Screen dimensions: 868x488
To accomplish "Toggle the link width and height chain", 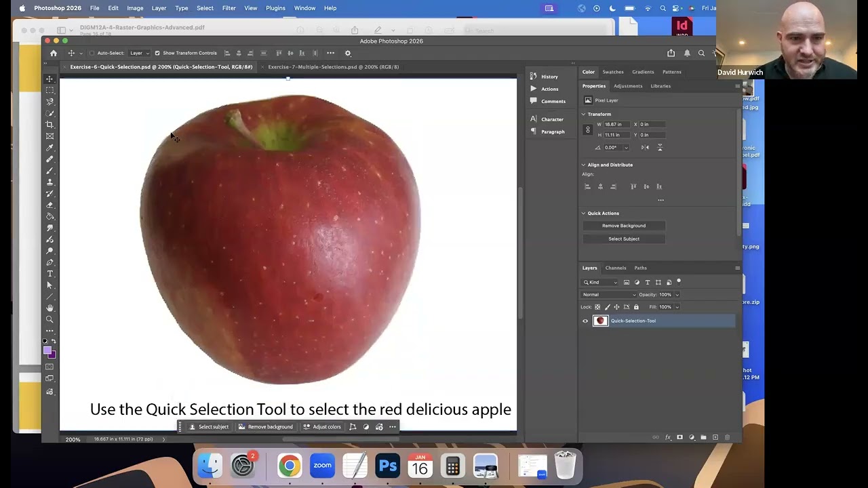I will [588, 129].
